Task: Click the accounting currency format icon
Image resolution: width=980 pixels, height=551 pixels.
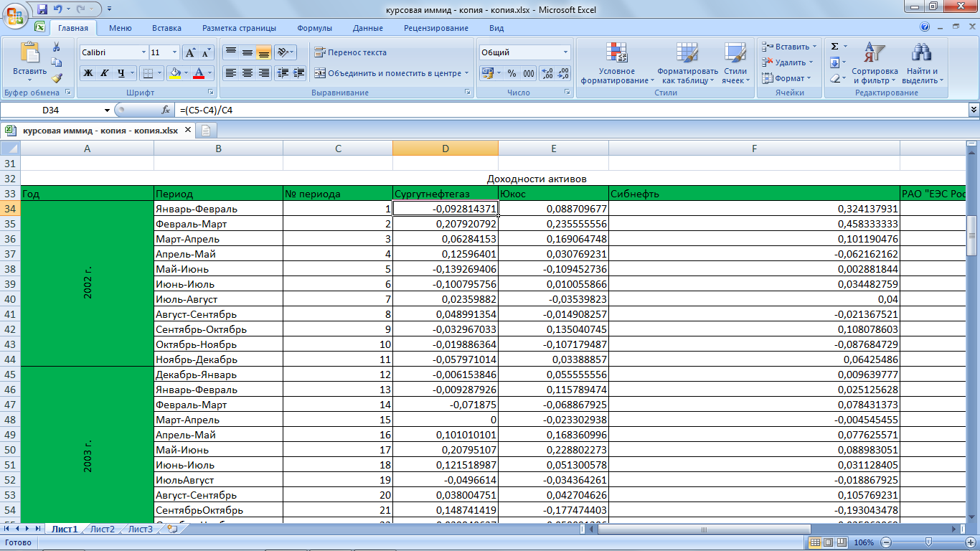Action: click(x=487, y=72)
